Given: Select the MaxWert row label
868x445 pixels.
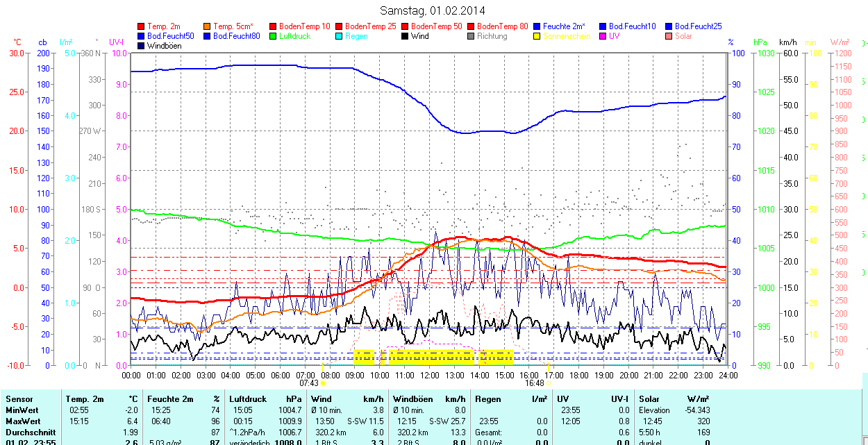Looking at the screenshot, I should (22, 421).
